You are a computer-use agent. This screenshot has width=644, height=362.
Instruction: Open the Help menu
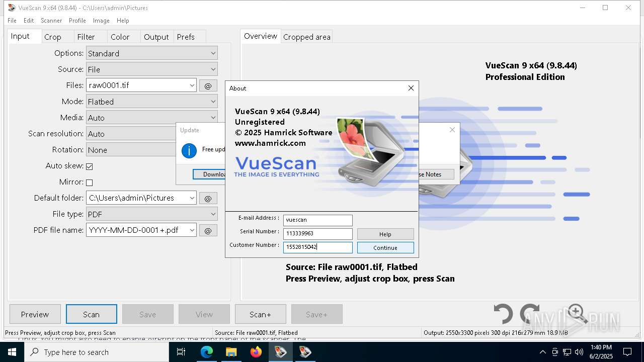(x=123, y=21)
